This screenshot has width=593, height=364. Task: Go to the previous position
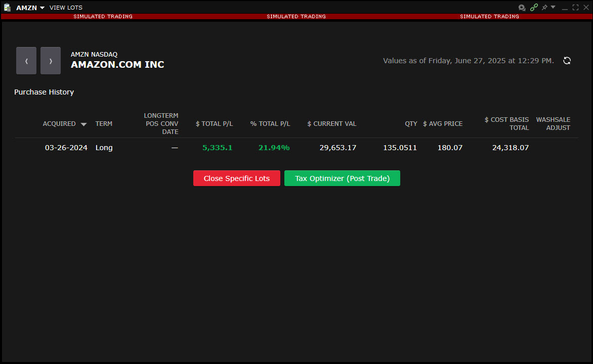[26, 61]
